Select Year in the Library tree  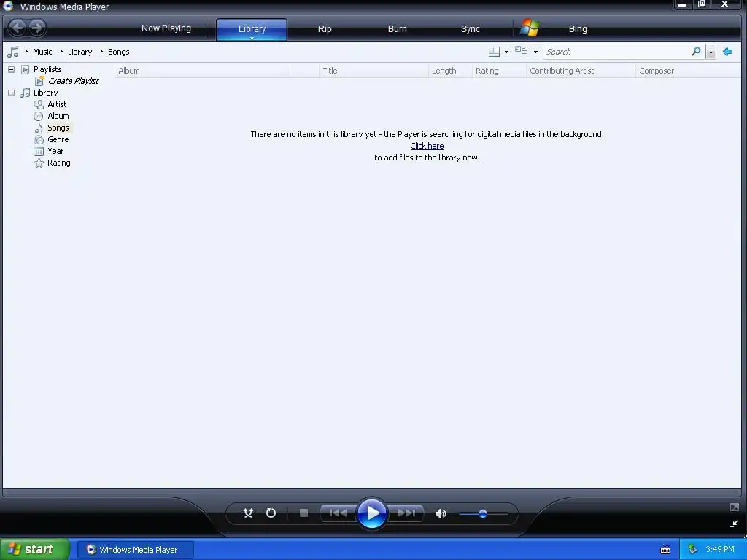(55, 151)
